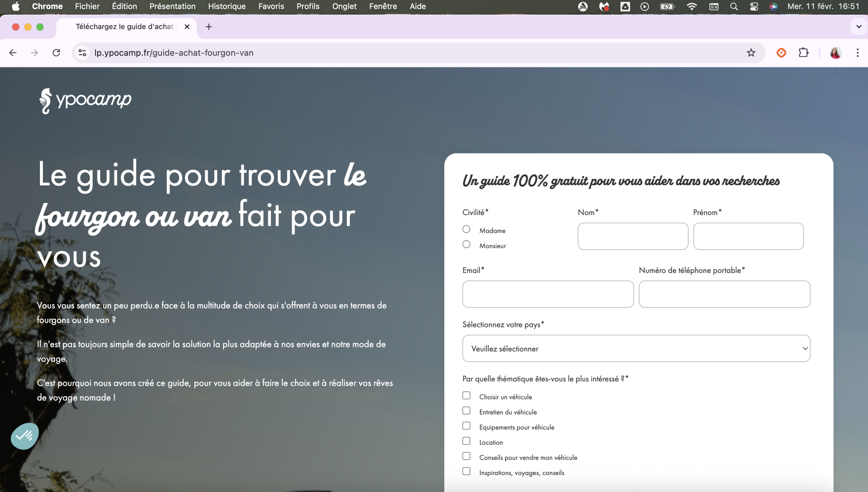Click the site information icon in the address bar
This screenshot has height=492, width=868.
click(x=82, y=53)
